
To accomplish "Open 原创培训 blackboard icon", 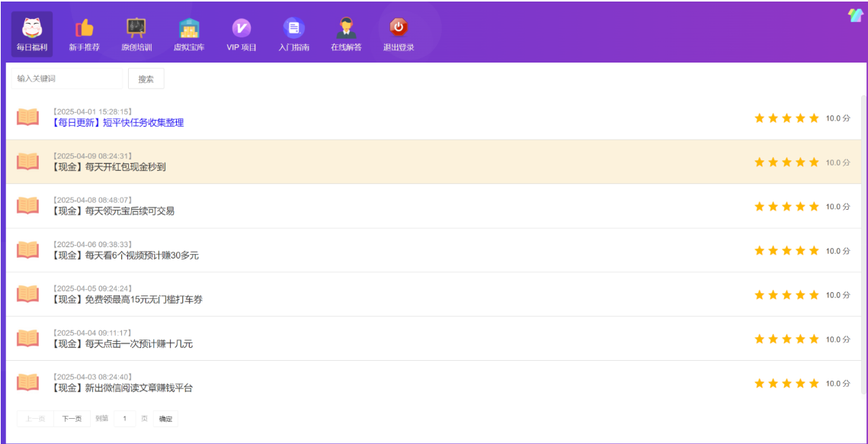I will coord(136,29).
